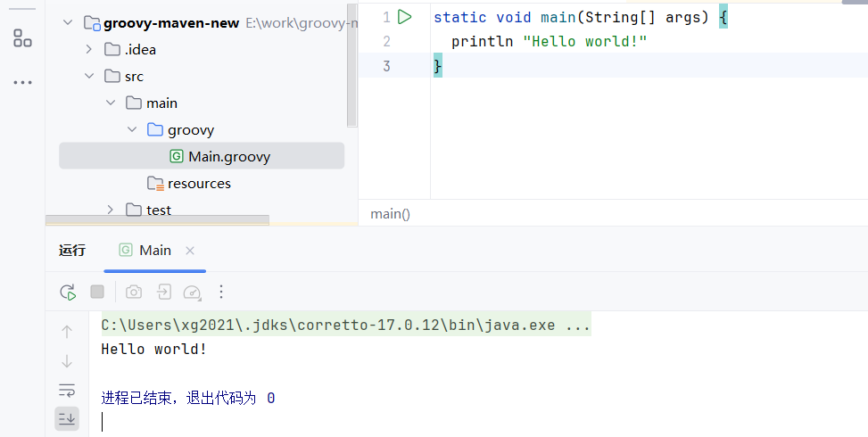The image size is (868, 437).
Task: Click the green run gutter icon at line 1
Action: (x=404, y=17)
